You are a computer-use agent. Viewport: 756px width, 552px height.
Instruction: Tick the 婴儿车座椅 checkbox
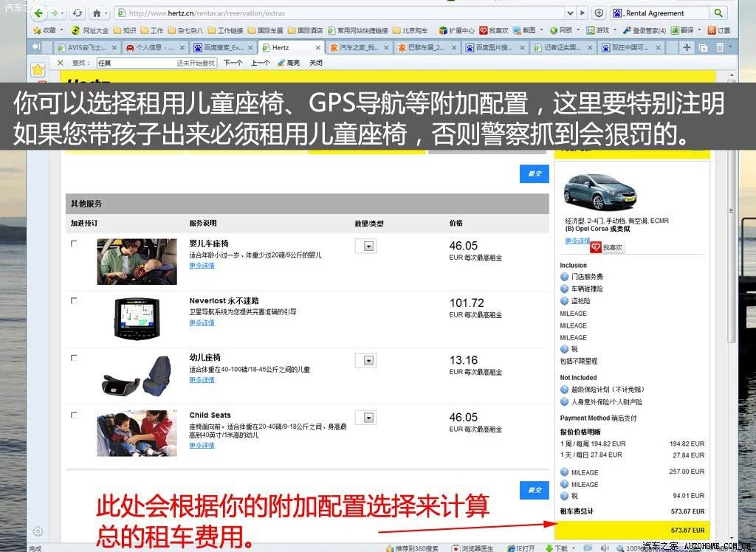(x=74, y=244)
